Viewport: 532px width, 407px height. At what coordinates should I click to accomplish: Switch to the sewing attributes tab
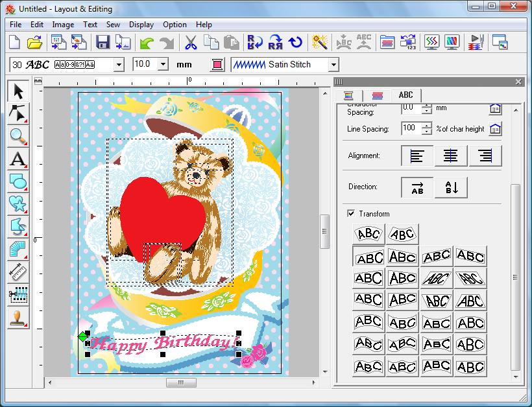378,95
